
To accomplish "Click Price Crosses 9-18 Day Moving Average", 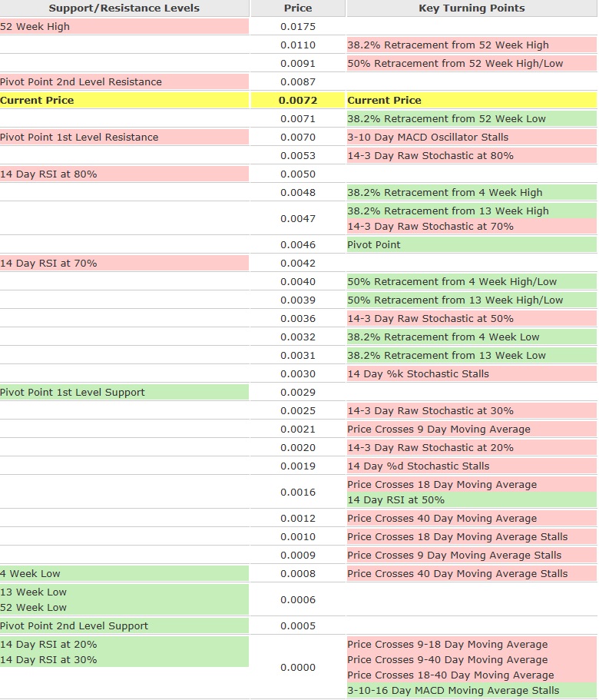I will coord(472,644).
